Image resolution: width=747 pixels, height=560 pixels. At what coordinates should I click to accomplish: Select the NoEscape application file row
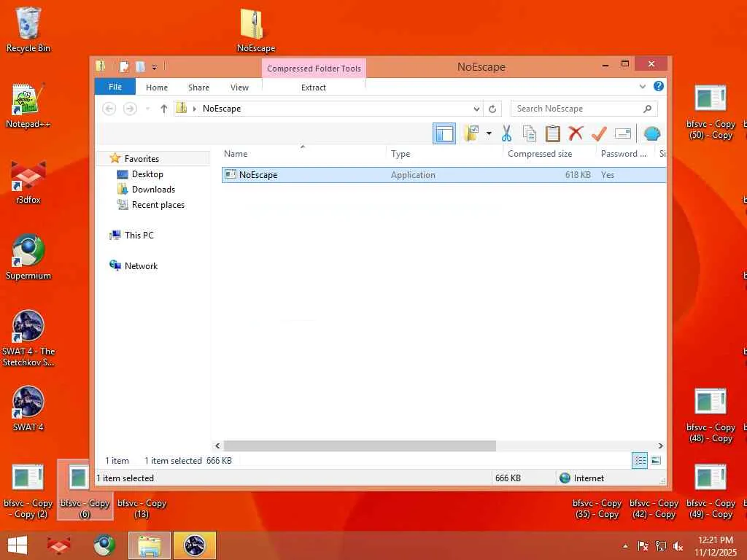pyautogui.click(x=444, y=175)
